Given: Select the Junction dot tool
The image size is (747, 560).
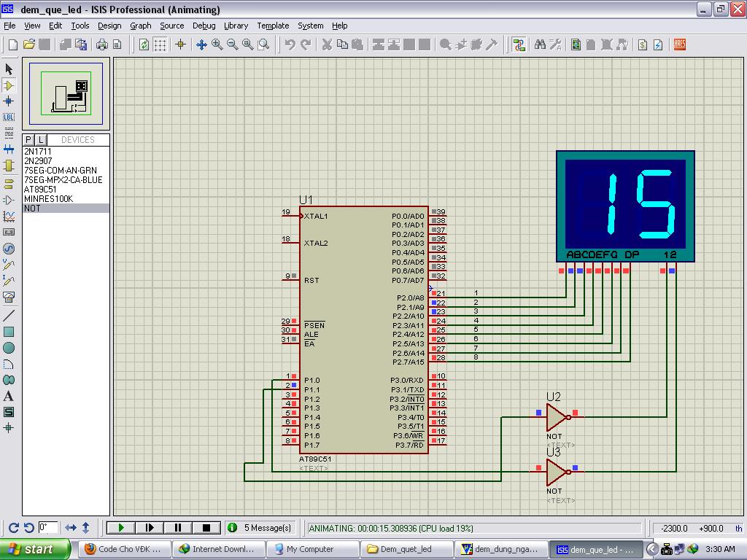Looking at the screenshot, I should [x=9, y=101].
